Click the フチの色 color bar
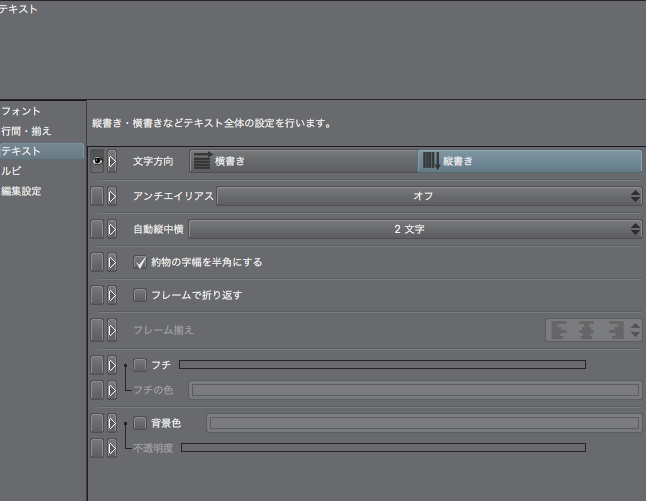The height and width of the screenshot is (501, 646). (x=415, y=389)
